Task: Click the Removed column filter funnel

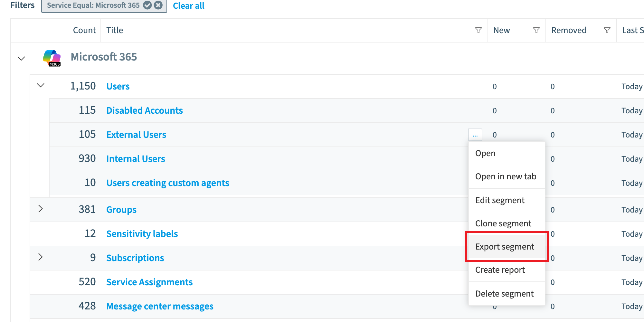Action: click(x=607, y=30)
